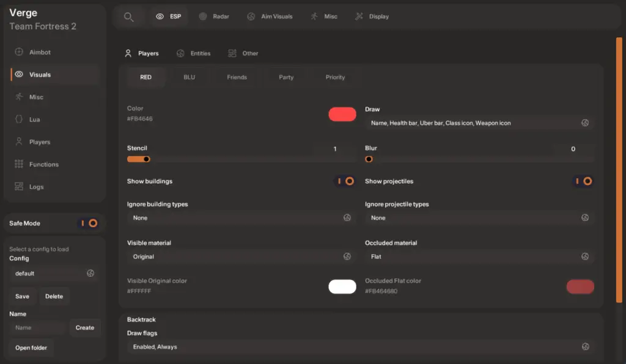Toggle the Safe Mode switch

[x=89, y=224]
